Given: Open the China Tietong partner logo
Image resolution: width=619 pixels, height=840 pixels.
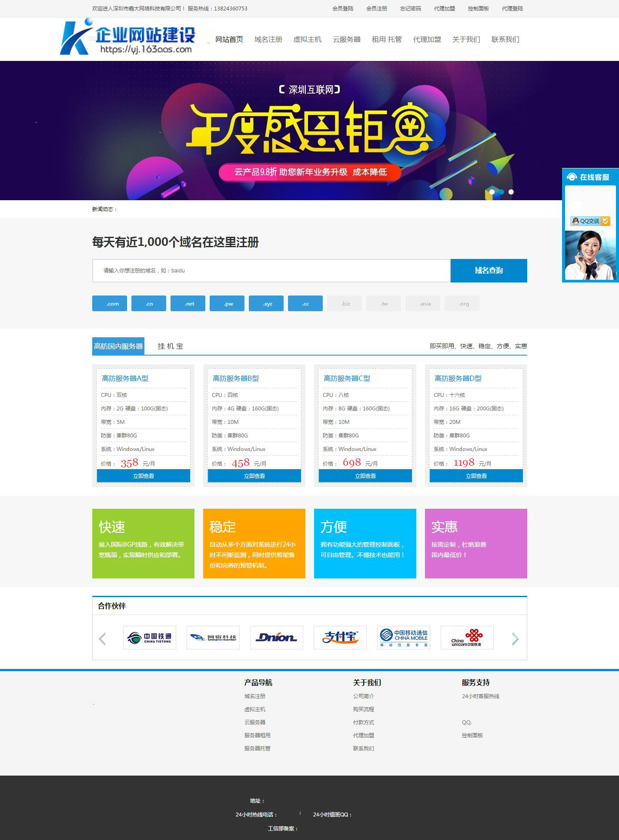Looking at the screenshot, I should point(150,638).
